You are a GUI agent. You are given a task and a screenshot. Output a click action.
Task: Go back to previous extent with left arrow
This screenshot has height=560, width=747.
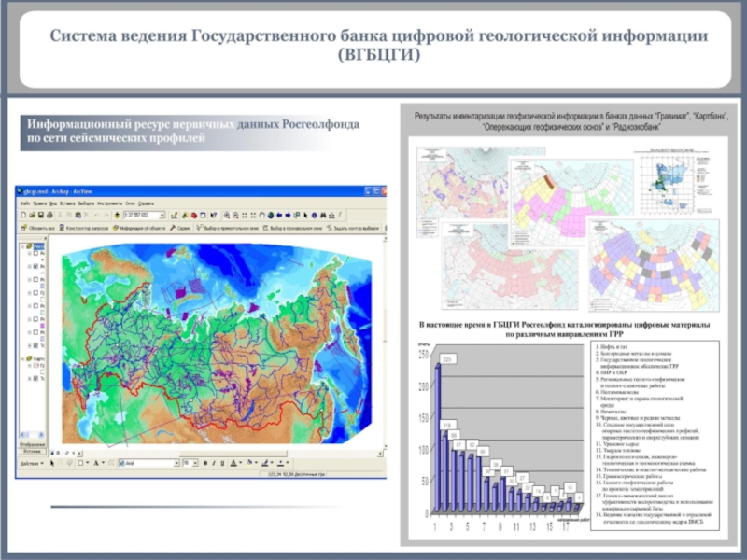click(279, 216)
